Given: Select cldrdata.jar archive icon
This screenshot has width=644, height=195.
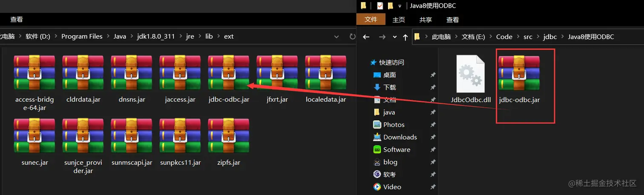Looking at the screenshot, I should pyautogui.click(x=83, y=72).
